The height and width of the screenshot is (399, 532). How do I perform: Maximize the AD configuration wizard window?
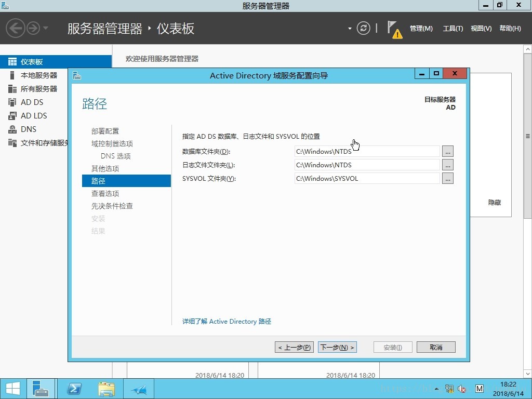tap(436, 73)
